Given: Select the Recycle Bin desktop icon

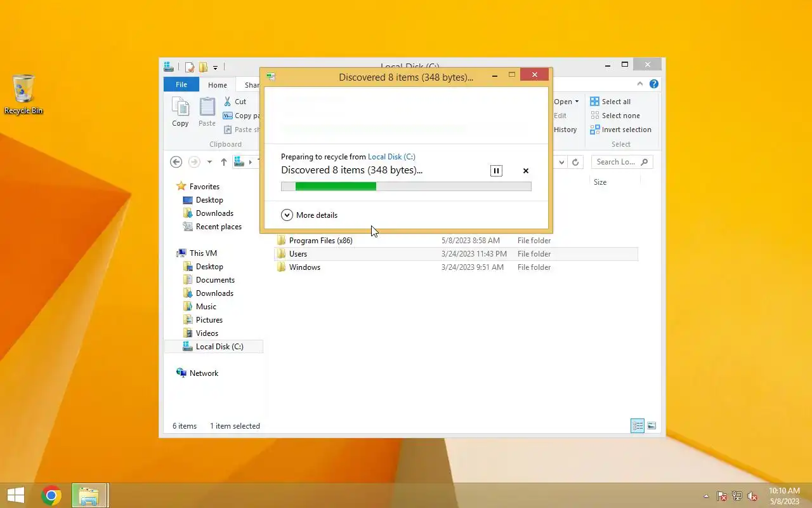Looking at the screenshot, I should coord(23,95).
